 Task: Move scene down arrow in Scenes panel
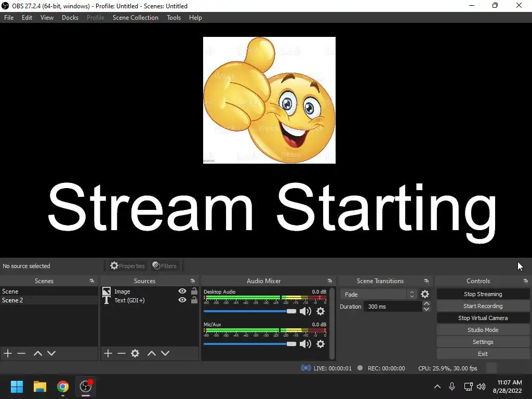click(x=51, y=353)
